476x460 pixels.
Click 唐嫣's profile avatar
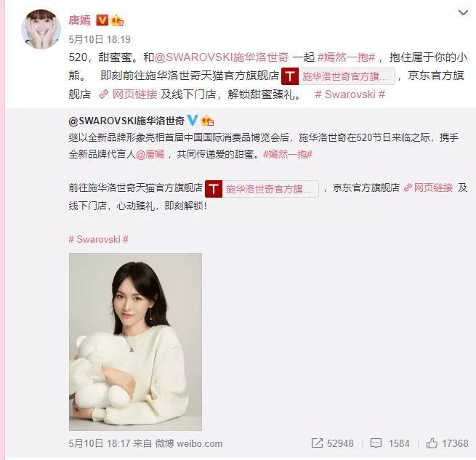point(41,29)
